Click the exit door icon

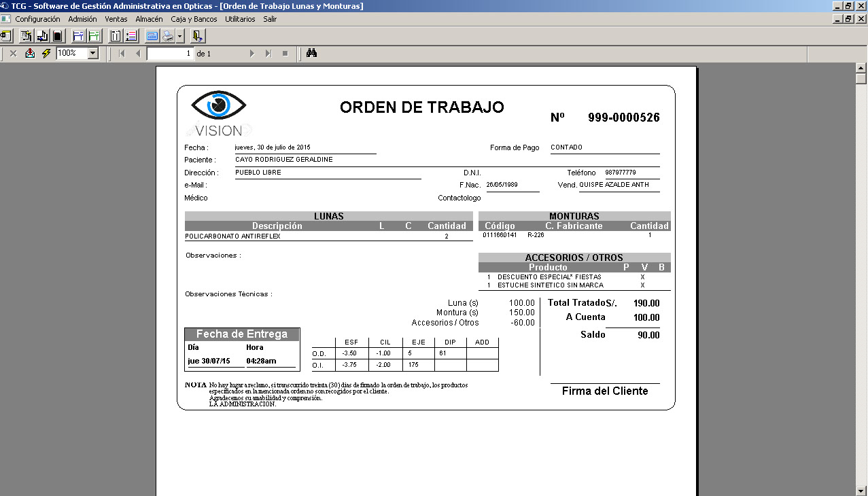click(197, 36)
